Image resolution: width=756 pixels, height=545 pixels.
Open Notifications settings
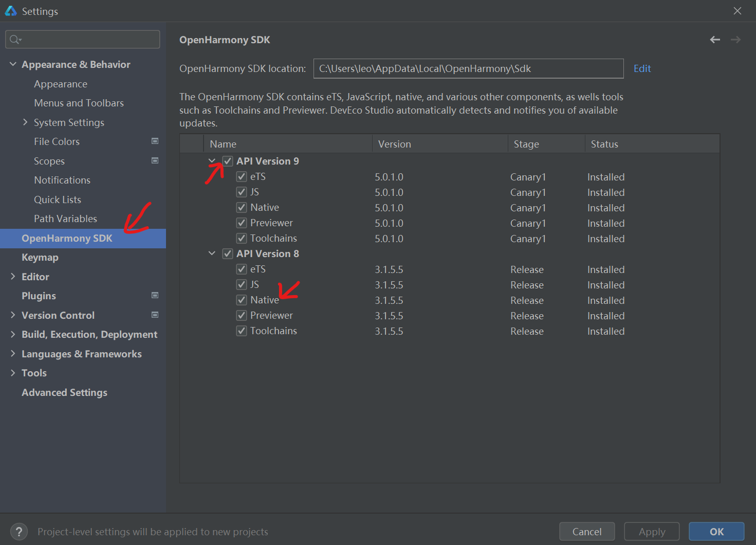pos(62,180)
